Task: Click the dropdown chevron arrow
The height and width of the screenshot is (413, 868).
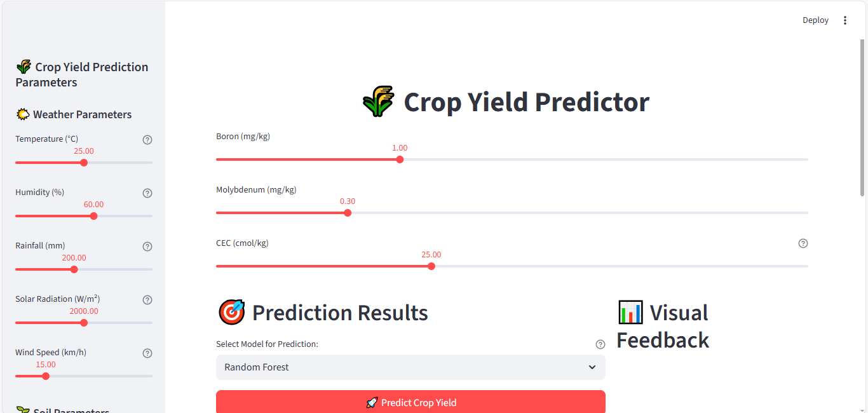Action: pos(592,367)
